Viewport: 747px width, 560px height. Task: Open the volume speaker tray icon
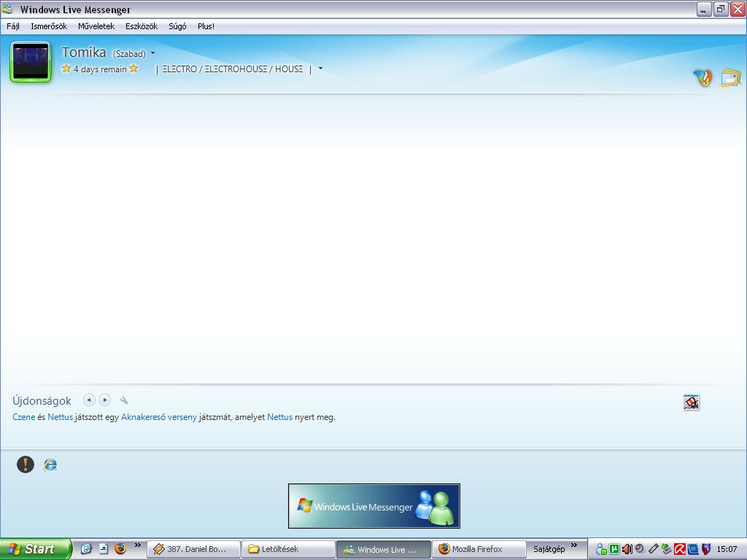tap(627, 550)
